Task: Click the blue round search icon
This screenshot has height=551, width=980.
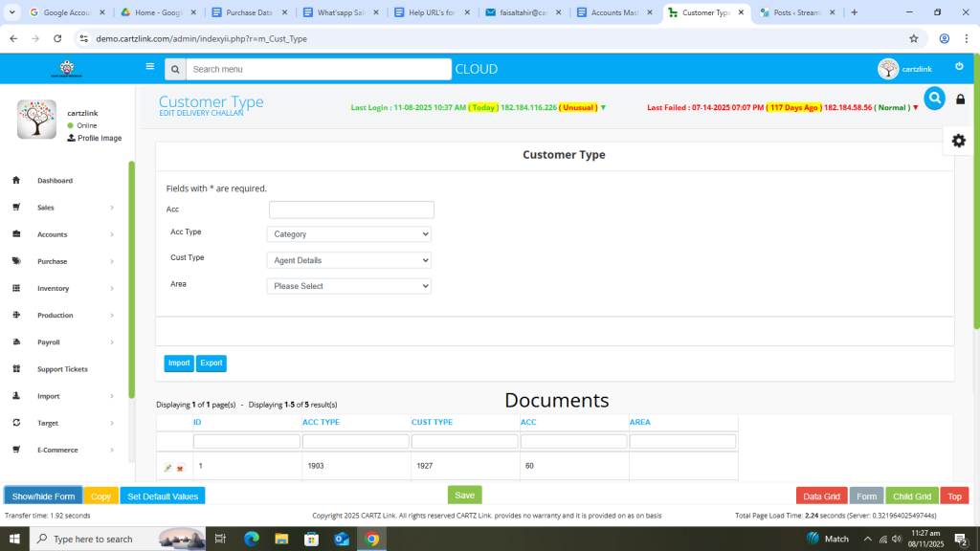Action: (x=934, y=98)
